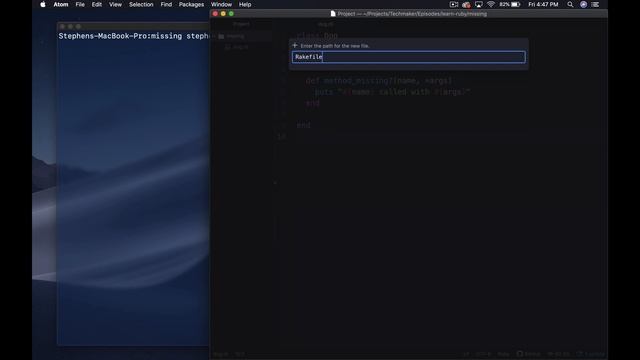Close the Atom window with red button
The height and width of the screenshot is (360, 640).
click(215, 13)
